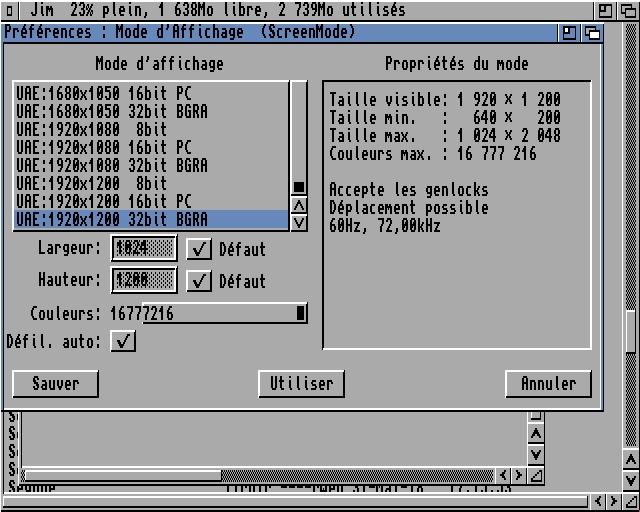Screen dimensions: 640x512
Task: Cancel with the Annuler button
Action: tap(548, 383)
